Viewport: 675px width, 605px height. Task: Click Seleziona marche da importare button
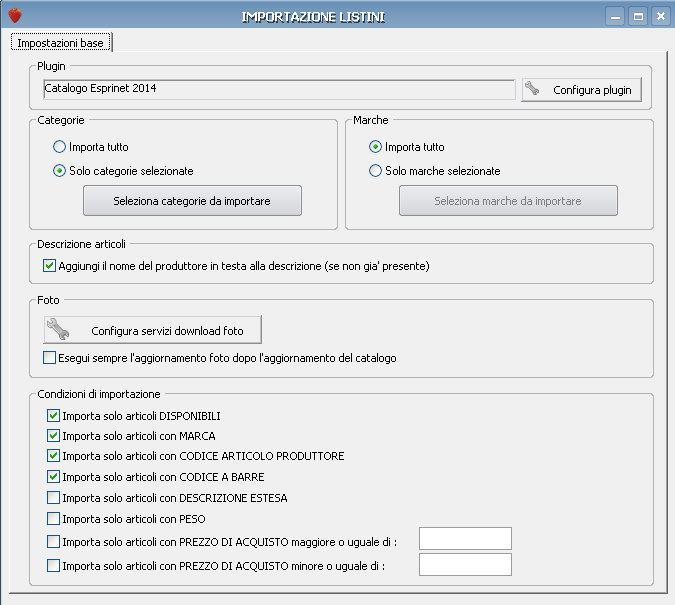[508, 201]
